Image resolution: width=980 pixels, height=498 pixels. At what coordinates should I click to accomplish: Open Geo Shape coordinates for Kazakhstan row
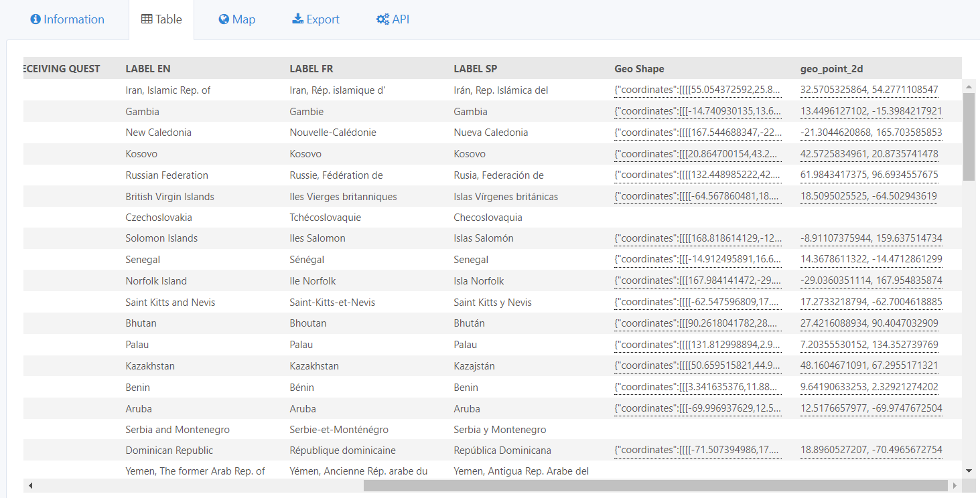(x=697, y=366)
